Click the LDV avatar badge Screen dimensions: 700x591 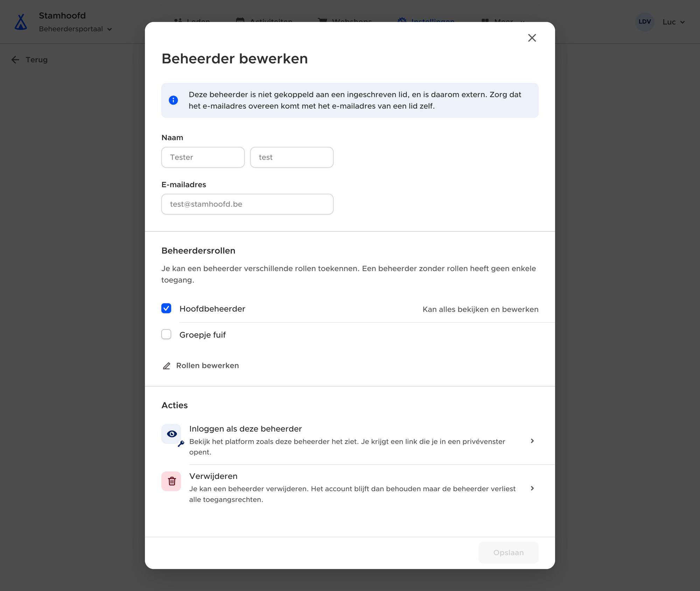pos(645,22)
